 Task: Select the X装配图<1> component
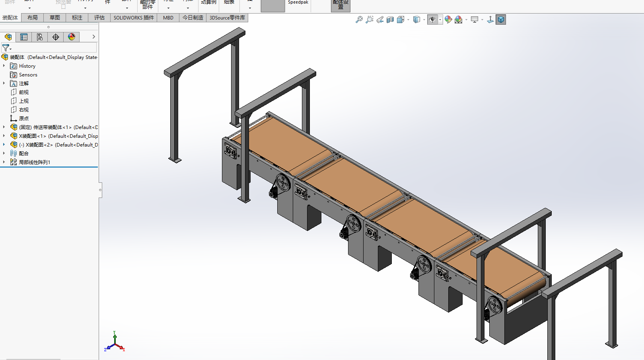(x=54, y=136)
